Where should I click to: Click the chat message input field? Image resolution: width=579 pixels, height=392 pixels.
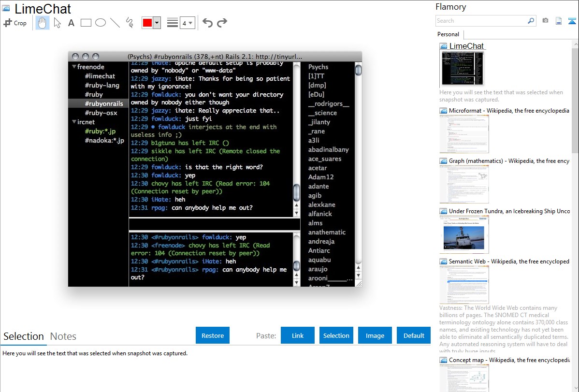pos(214,224)
